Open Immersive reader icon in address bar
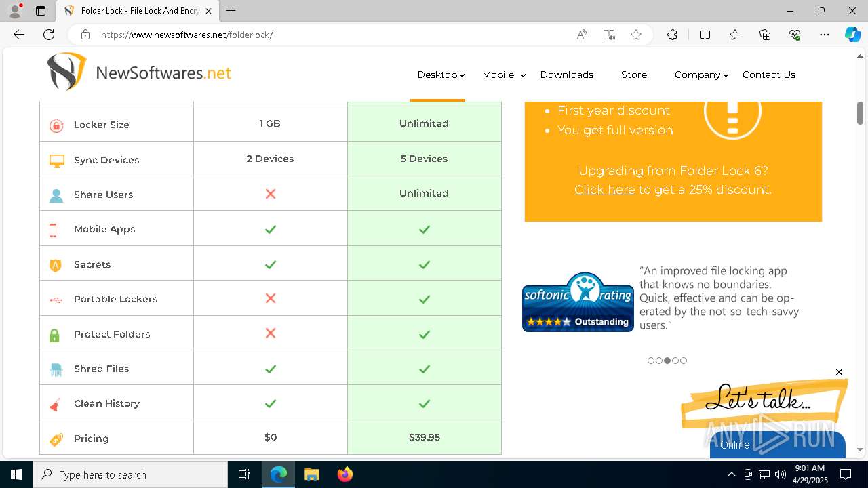 pos(609,35)
